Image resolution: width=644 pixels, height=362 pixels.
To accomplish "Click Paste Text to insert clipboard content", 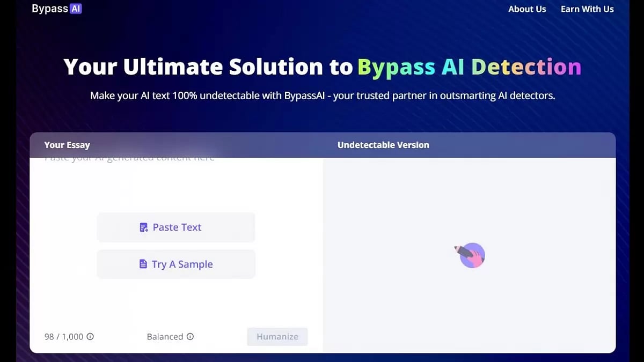I will coord(176,227).
